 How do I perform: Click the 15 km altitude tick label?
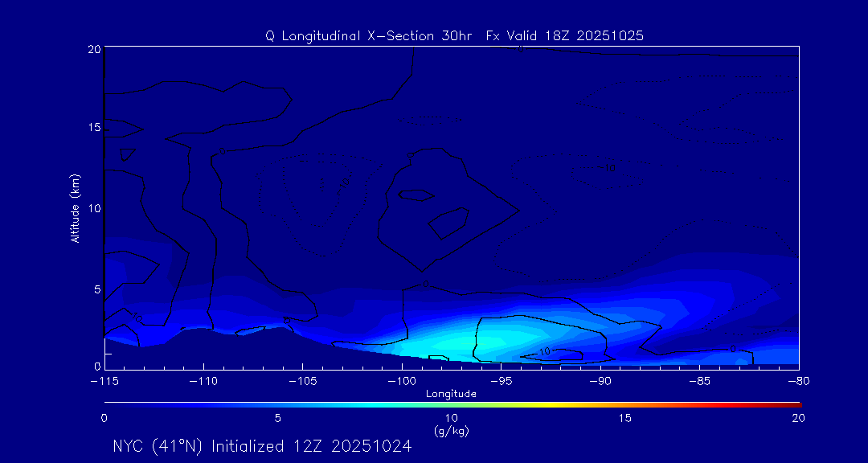point(92,128)
